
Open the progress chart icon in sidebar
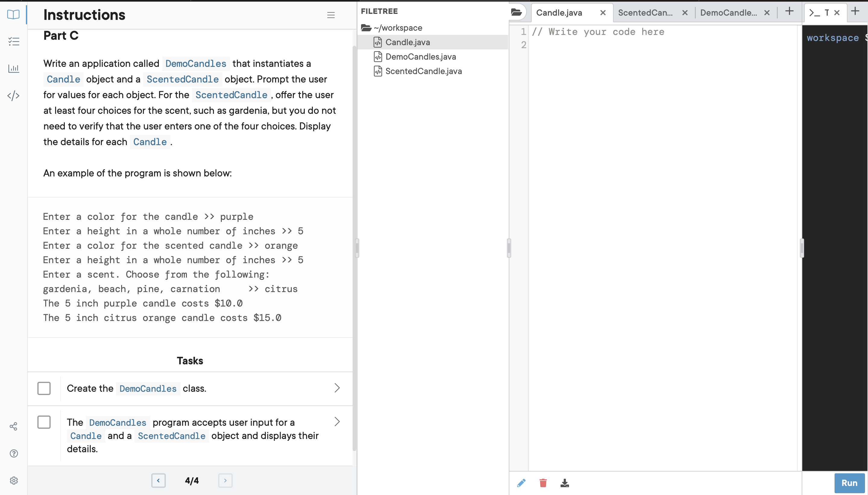tap(13, 68)
